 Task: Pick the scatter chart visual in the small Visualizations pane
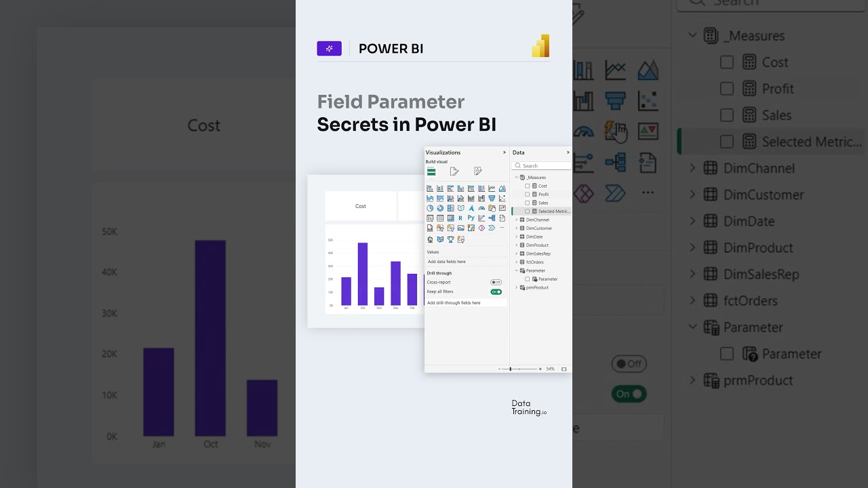502,199
